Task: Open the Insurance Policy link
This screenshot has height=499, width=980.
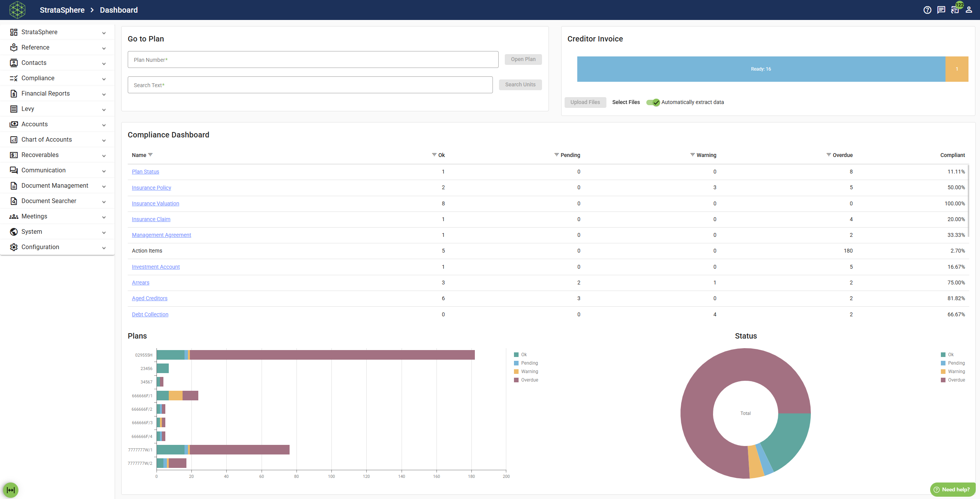Action: [x=152, y=188]
